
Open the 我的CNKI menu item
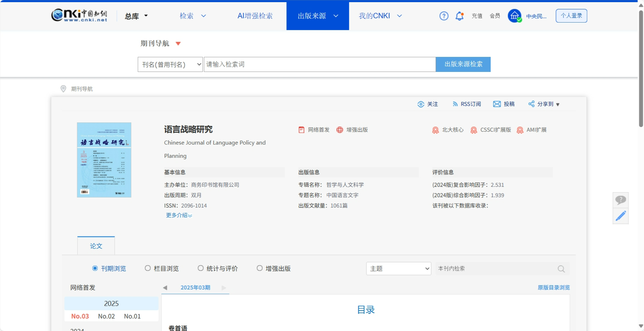coord(374,16)
